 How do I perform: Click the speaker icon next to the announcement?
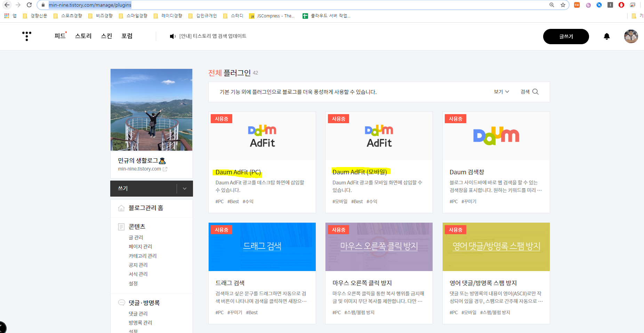point(172,36)
